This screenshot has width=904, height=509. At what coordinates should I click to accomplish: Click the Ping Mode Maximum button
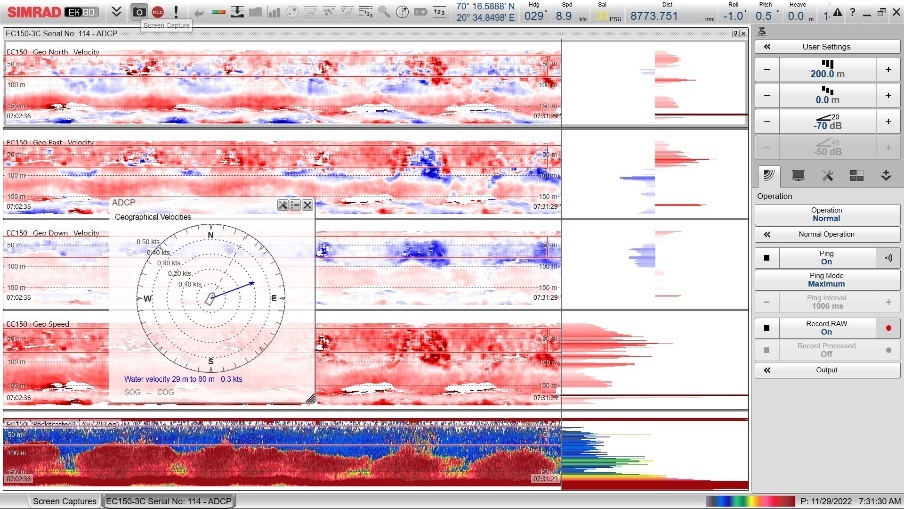826,280
